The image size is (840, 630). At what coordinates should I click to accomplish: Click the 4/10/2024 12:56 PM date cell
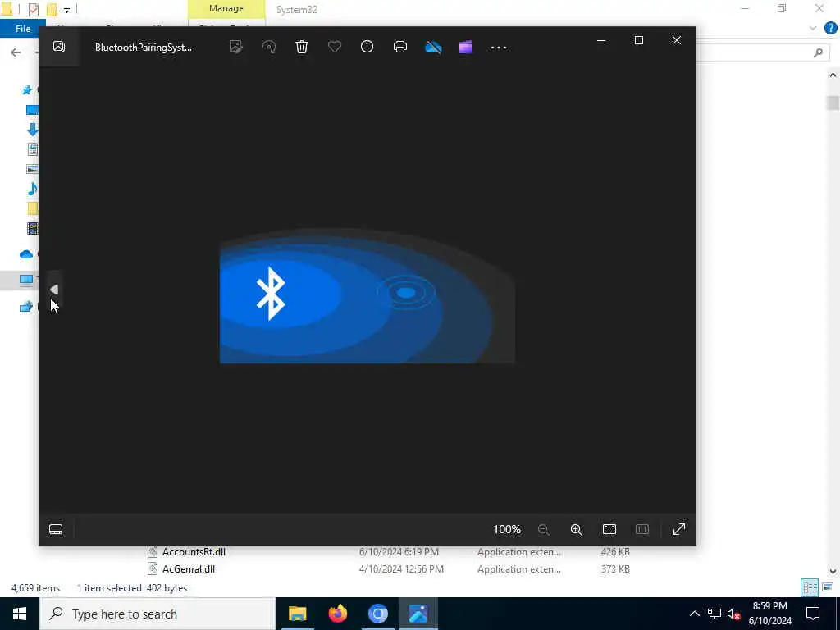(401, 569)
